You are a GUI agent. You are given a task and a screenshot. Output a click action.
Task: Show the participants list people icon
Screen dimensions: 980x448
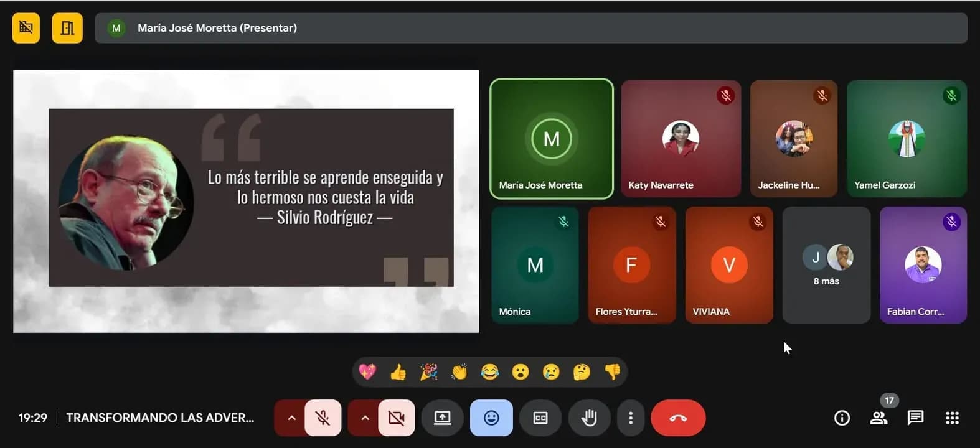click(879, 418)
